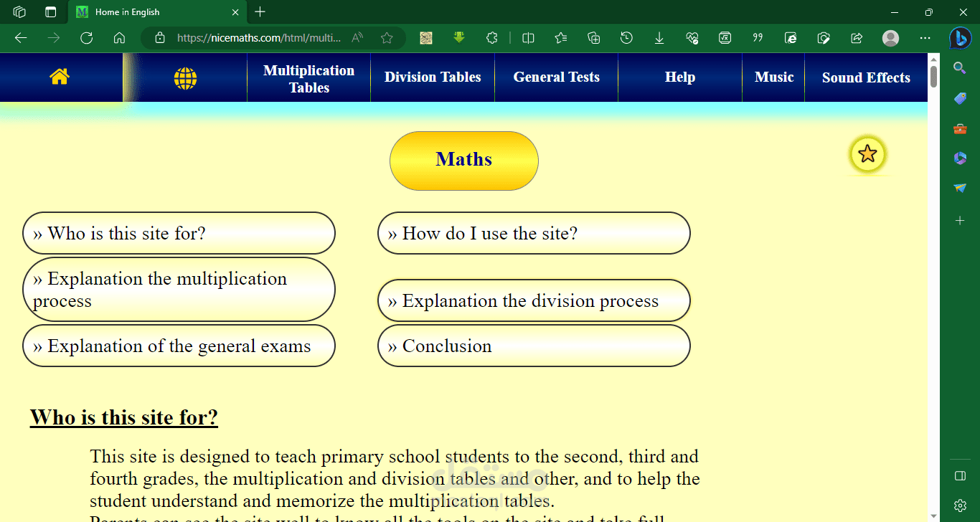Open the Sound Effects menu item
The image size is (980, 522).
(866, 77)
